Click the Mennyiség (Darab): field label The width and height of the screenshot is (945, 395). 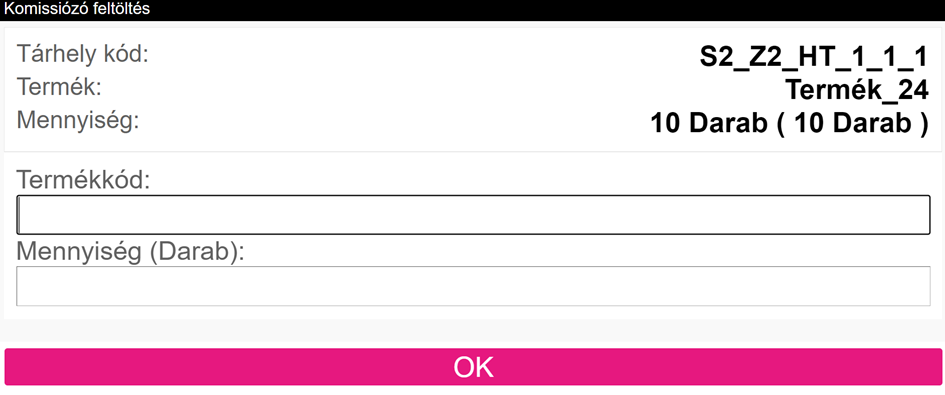131,251
